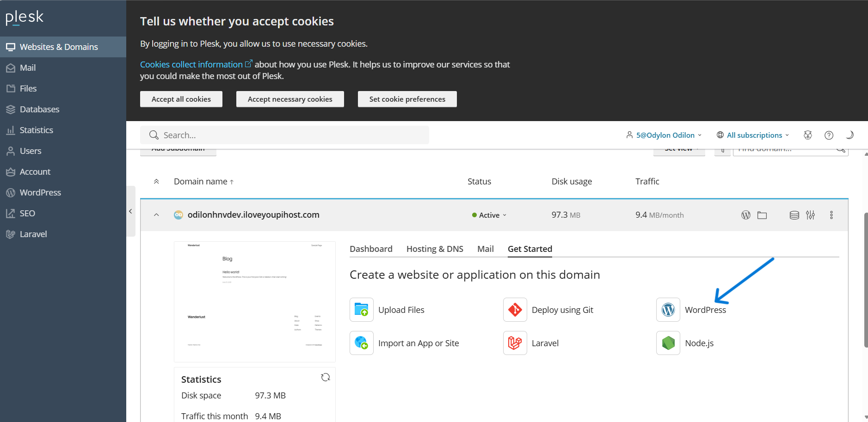Open Cookies collect information link

[x=191, y=64]
